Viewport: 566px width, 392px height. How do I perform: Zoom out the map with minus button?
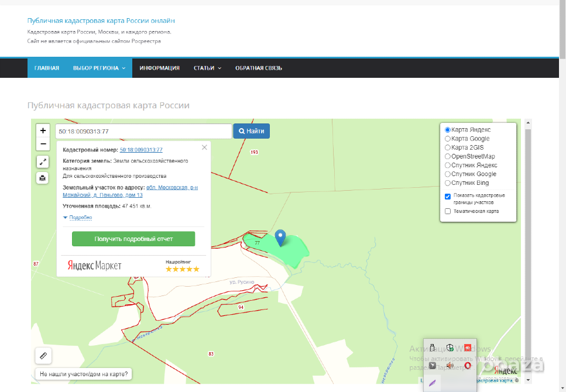pos(43,144)
